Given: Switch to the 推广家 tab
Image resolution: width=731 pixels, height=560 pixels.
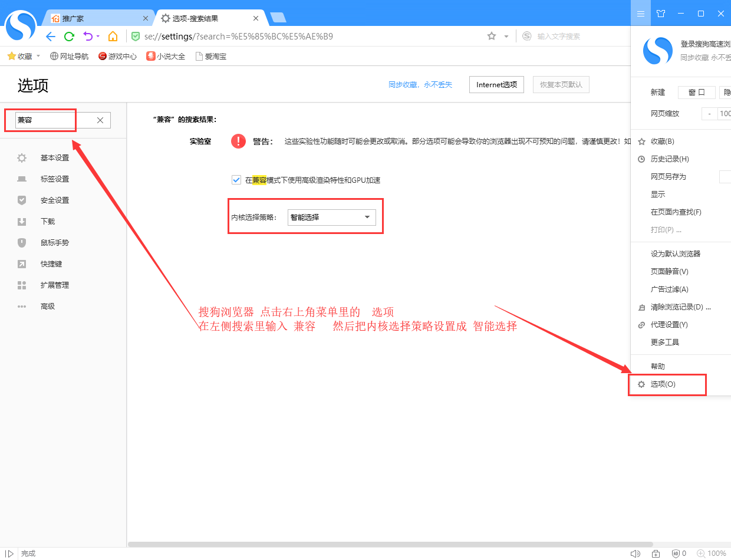Looking at the screenshot, I should click(x=100, y=18).
